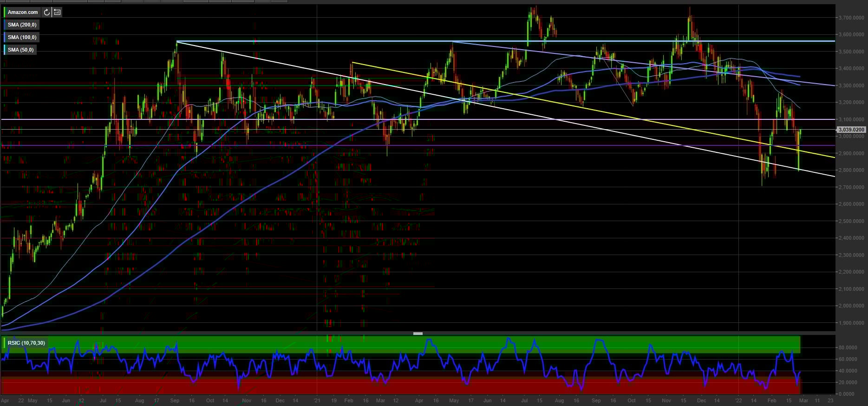Click the green color marker beside Amazon.com
Screen dimensions: 868x406
pos(5,12)
